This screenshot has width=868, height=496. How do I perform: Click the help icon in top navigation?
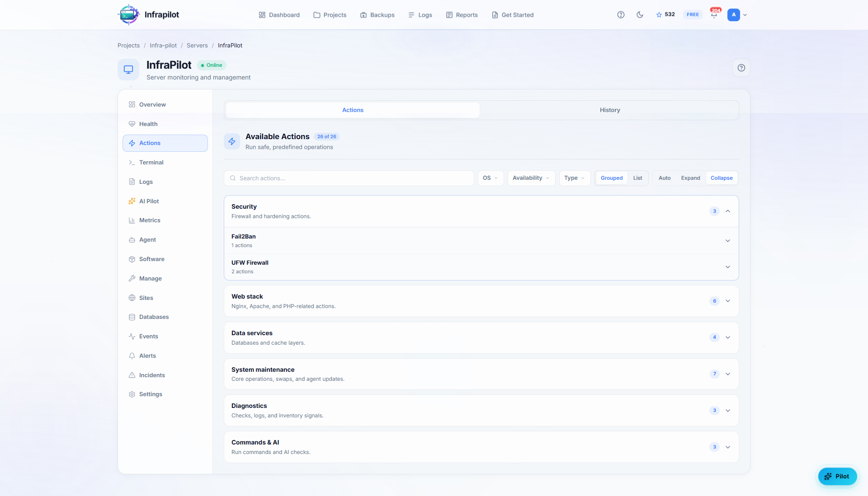point(621,15)
